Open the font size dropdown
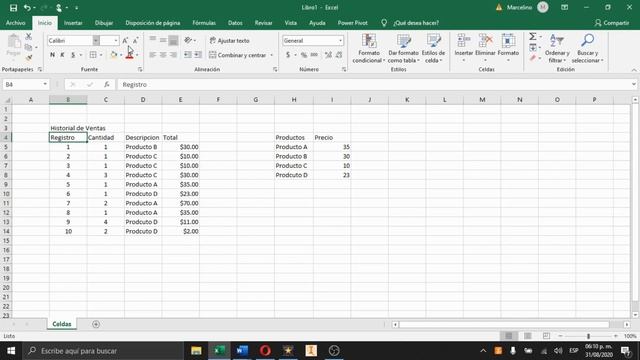640x360 pixels. (x=116, y=40)
